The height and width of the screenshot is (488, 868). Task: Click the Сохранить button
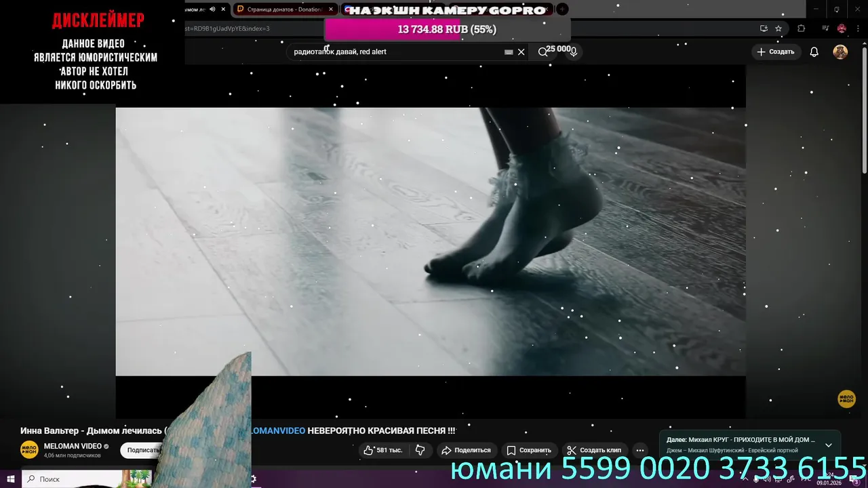click(529, 450)
